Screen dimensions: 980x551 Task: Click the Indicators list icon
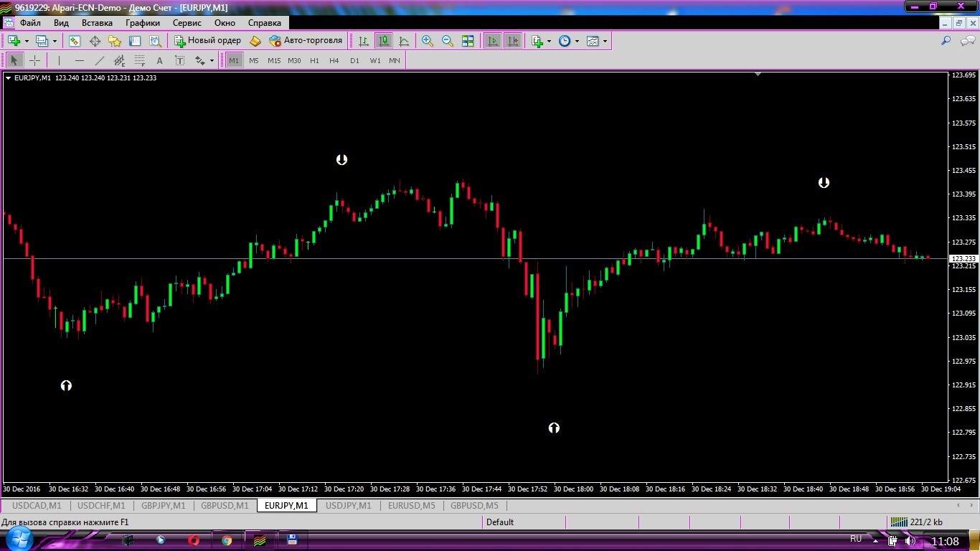click(537, 41)
